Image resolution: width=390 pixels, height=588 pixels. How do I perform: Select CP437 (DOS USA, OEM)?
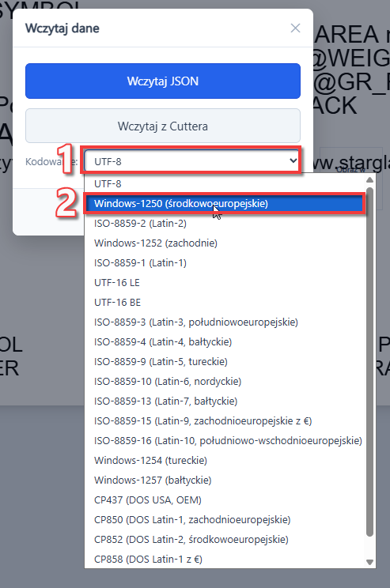[225, 499]
